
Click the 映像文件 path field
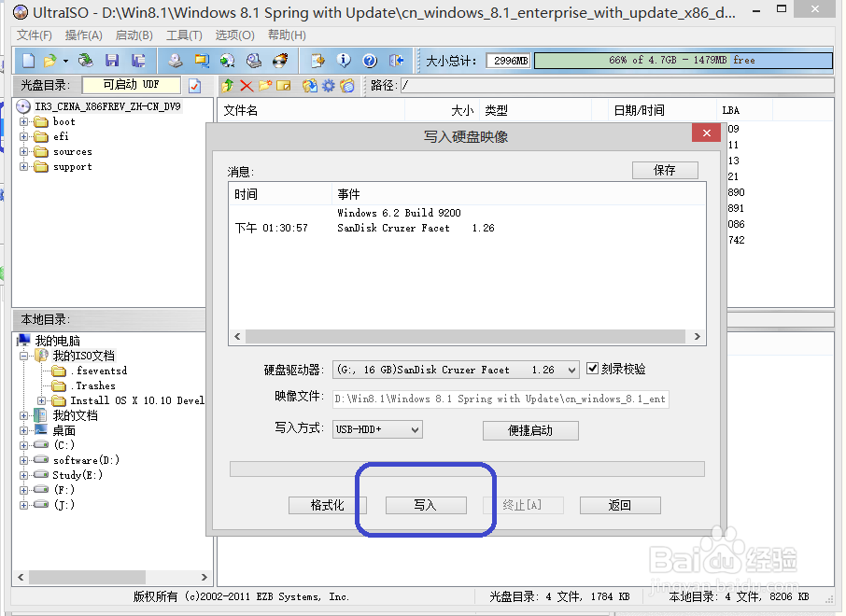pos(501,399)
